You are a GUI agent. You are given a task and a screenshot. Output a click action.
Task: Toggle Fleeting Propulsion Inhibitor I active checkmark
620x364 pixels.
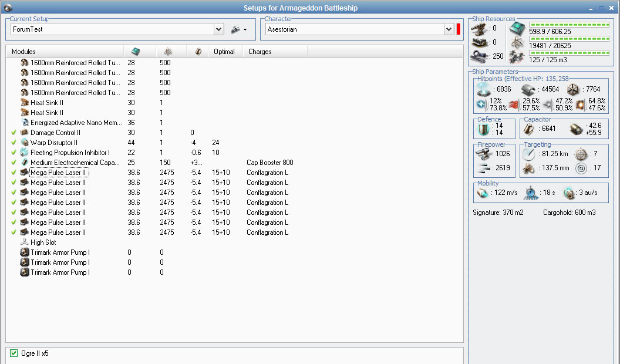pyautogui.click(x=14, y=152)
